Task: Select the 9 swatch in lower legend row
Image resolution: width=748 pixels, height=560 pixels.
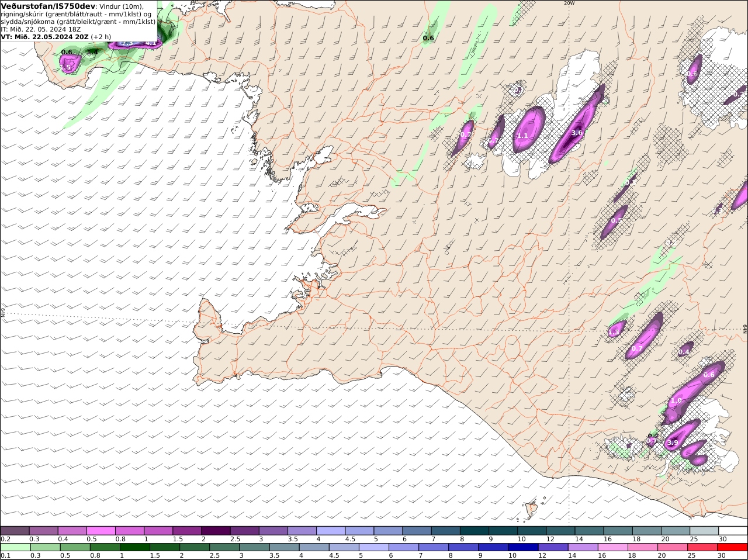Action: (493, 548)
